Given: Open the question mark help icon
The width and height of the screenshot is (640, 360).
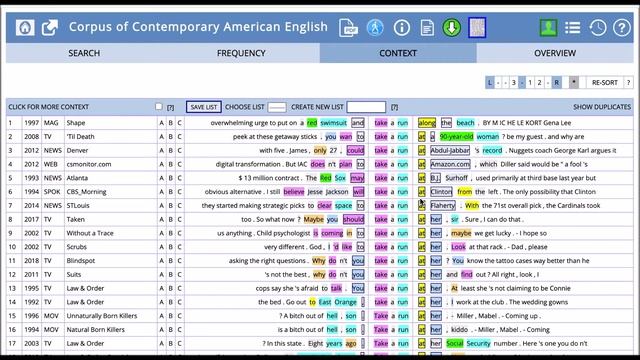Looking at the screenshot, I should [622, 28].
